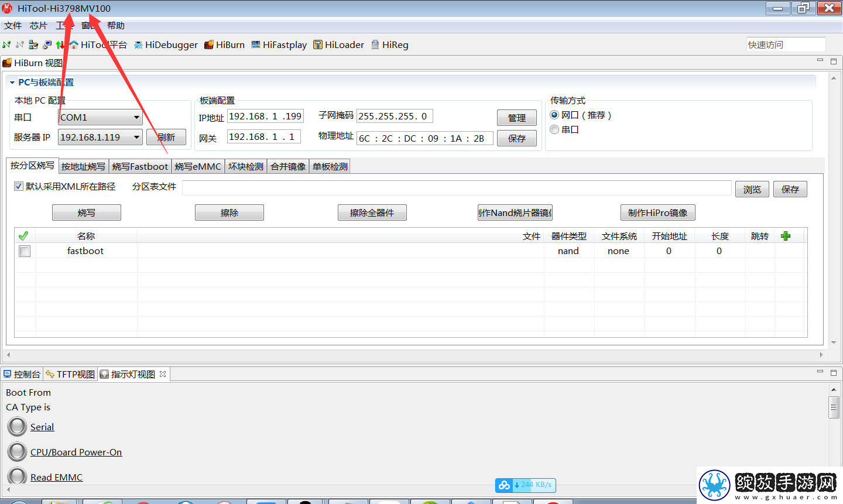Click the 快速访问 search field
This screenshot has height=504, width=843.
click(x=786, y=44)
